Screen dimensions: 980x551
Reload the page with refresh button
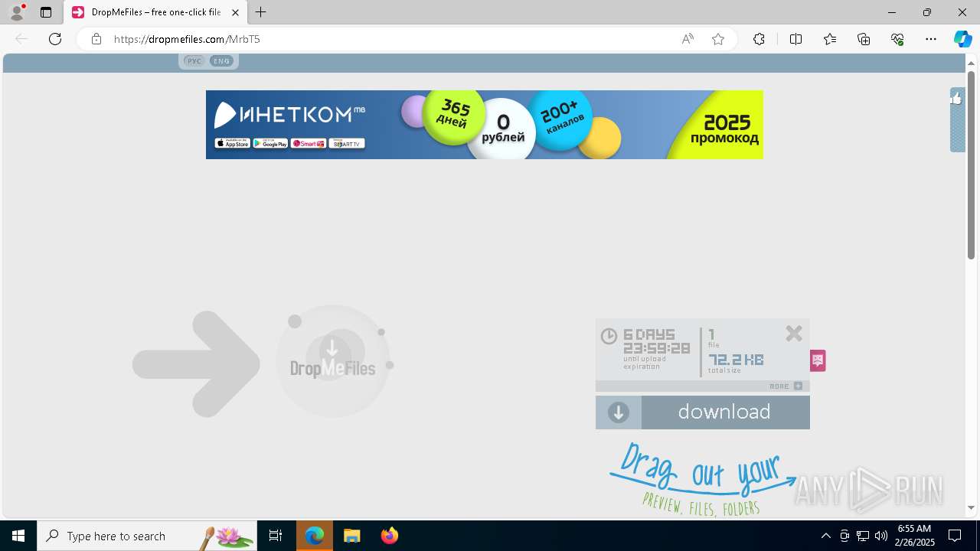[55, 39]
